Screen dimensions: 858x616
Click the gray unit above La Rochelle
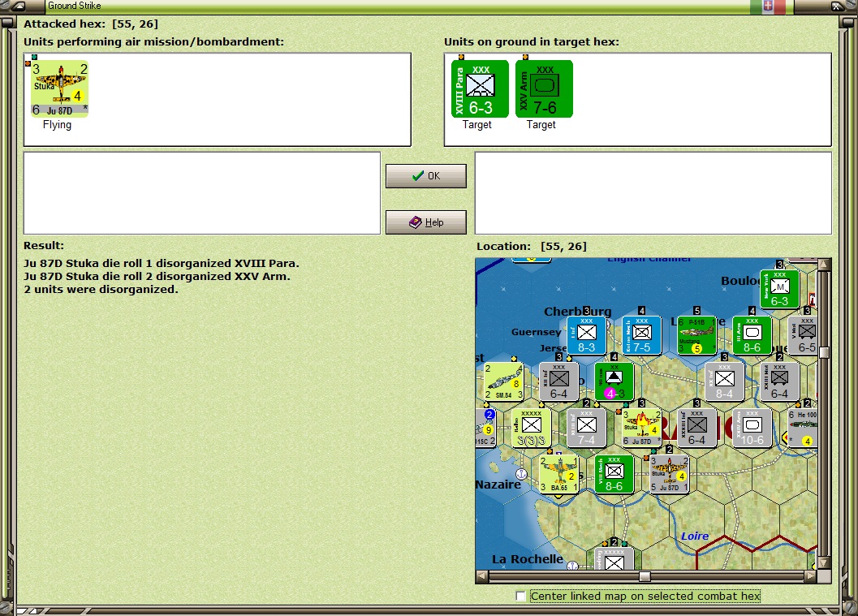coord(614,558)
